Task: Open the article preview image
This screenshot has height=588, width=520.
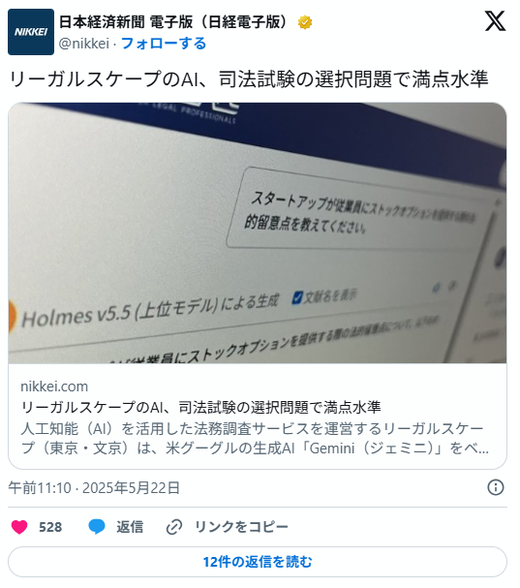Action: click(258, 233)
